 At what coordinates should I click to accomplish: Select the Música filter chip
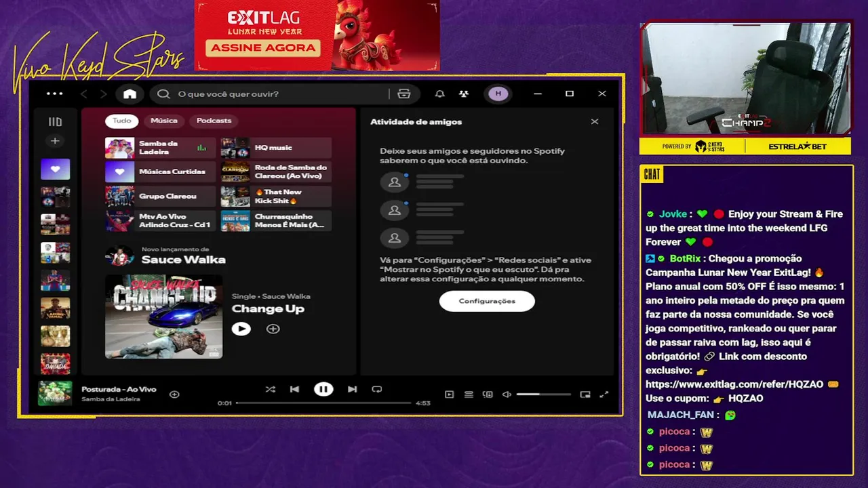click(164, 121)
